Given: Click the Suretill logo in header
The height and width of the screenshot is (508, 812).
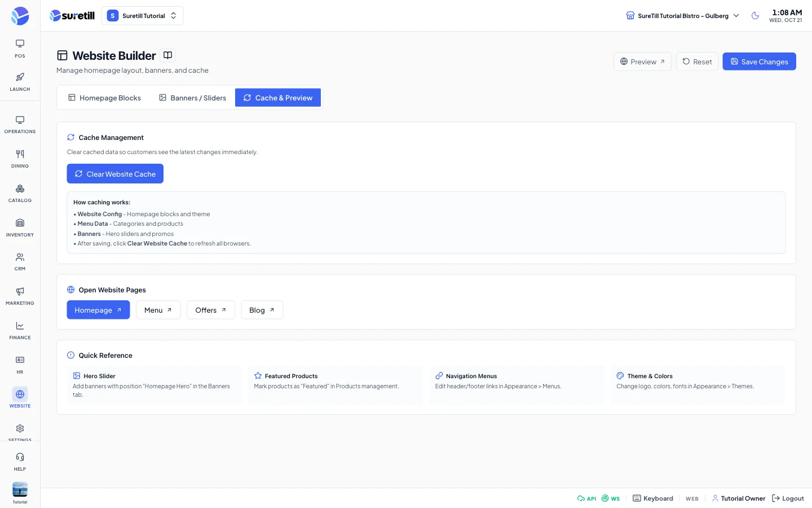Looking at the screenshot, I should click(72, 16).
